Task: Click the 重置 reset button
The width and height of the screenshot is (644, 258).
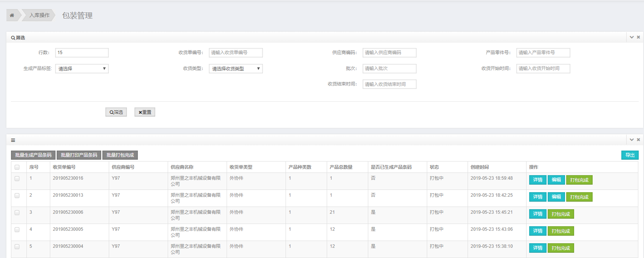Action: 145,112
